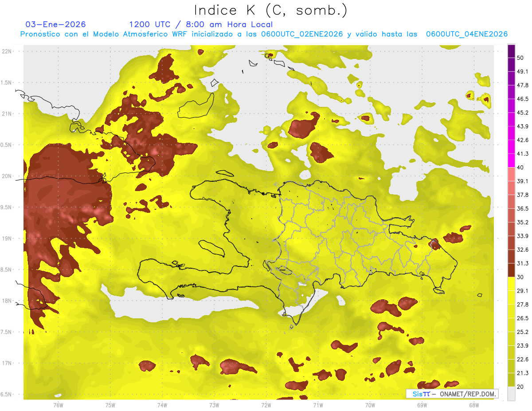532x411 pixels.
Task: Click the legend value "27.8"
Action: pyautogui.click(x=523, y=305)
